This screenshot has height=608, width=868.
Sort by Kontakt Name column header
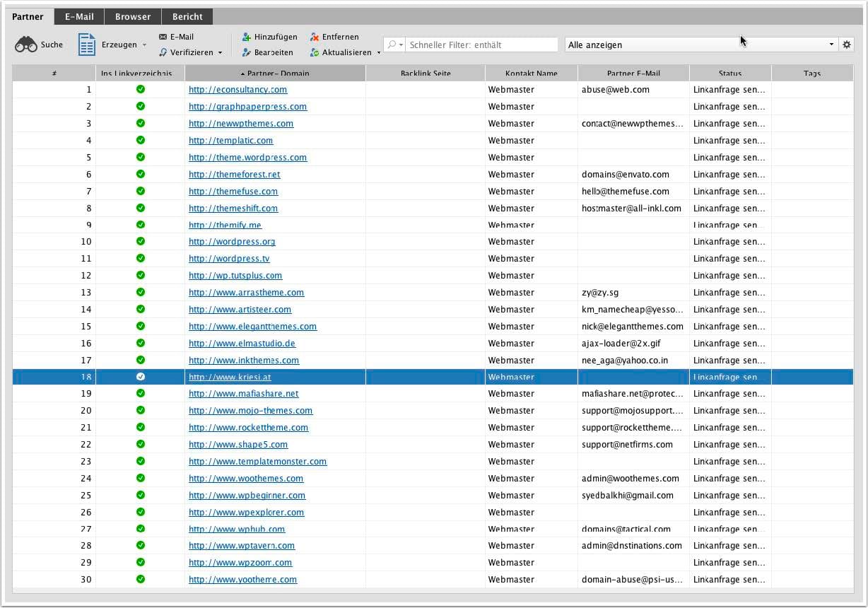[x=532, y=73]
